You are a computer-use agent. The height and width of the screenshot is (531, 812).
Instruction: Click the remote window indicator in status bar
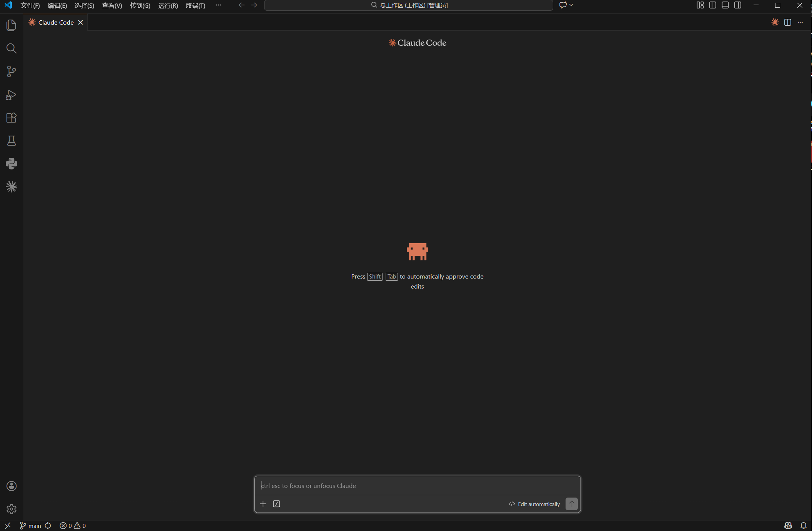(8, 526)
